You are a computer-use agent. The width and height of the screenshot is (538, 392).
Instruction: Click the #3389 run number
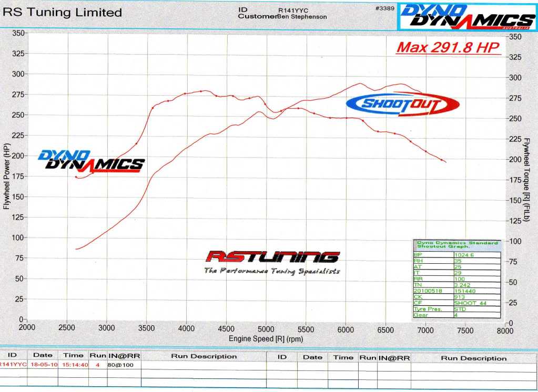point(385,9)
